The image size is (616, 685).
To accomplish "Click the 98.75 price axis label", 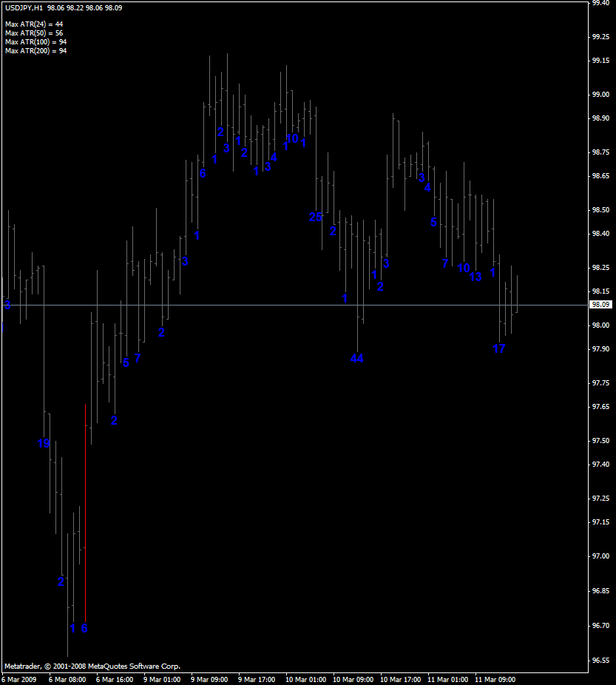I will click(600, 152).
